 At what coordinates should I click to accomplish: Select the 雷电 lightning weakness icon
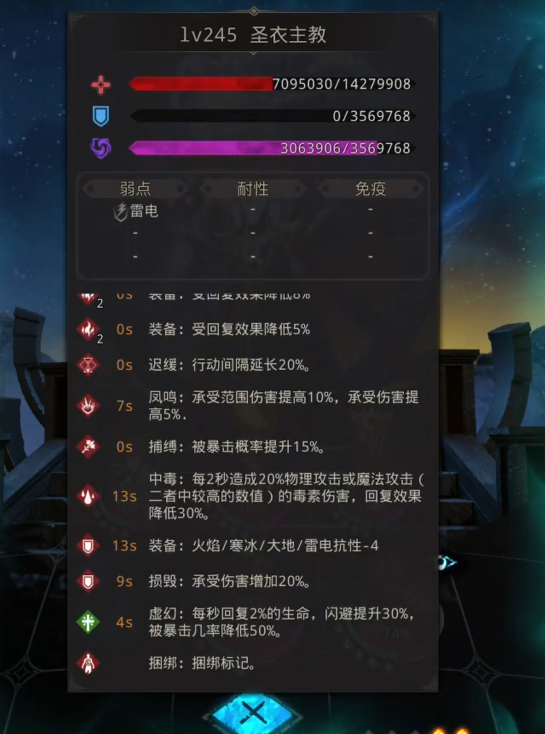pyautogui.click(x=121, y=212)
